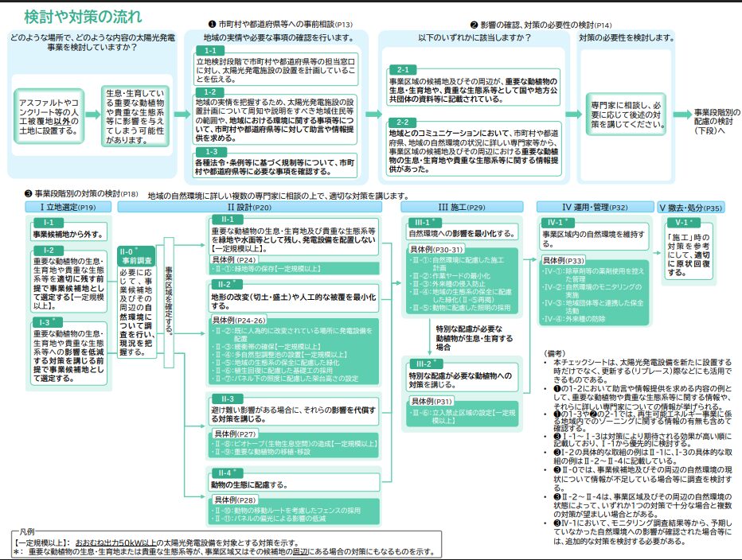Click the green arrow before 事業段階別の配慮の検討

click(x=681, y=114)
